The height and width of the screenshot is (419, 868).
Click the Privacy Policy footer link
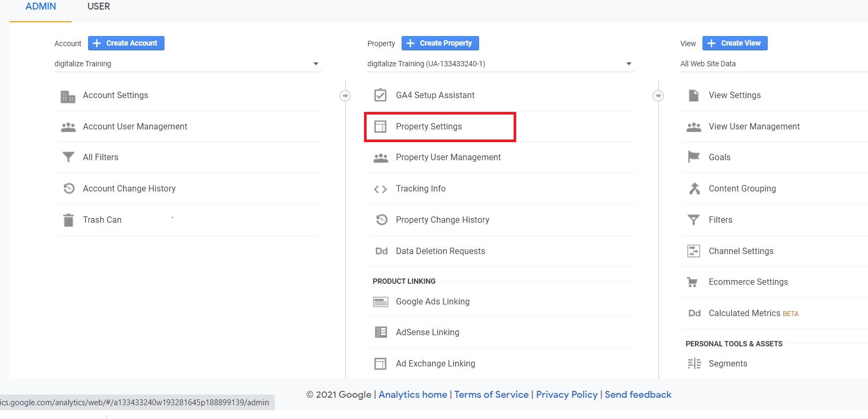click(567, 395)
